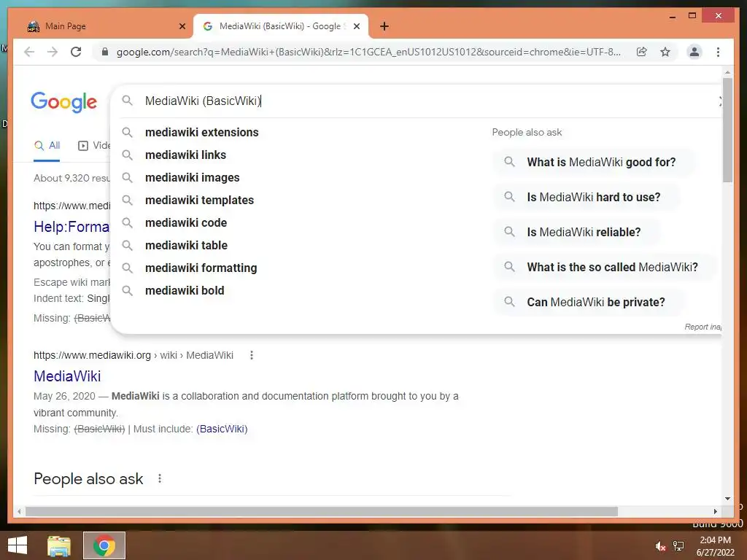Click the network tray icon
The width and height of the screenshot is (747, 560).
point(678,545)
